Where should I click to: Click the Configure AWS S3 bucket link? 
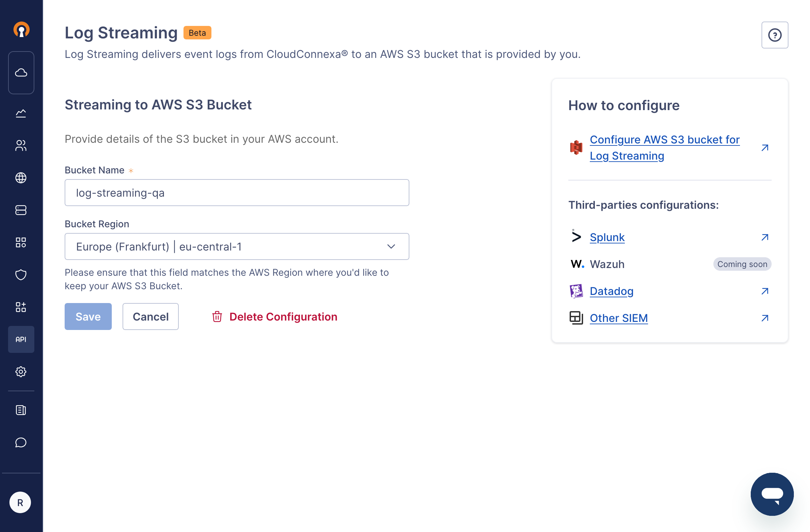pyautogui.click(x=664, y=147)
